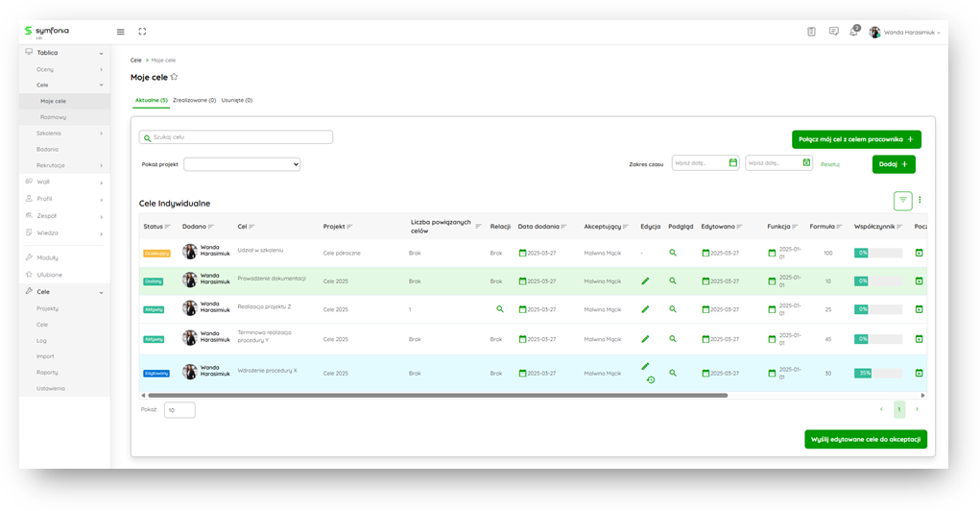
Task: Expand the Wall sidebar section
Action: pos(101,182)
